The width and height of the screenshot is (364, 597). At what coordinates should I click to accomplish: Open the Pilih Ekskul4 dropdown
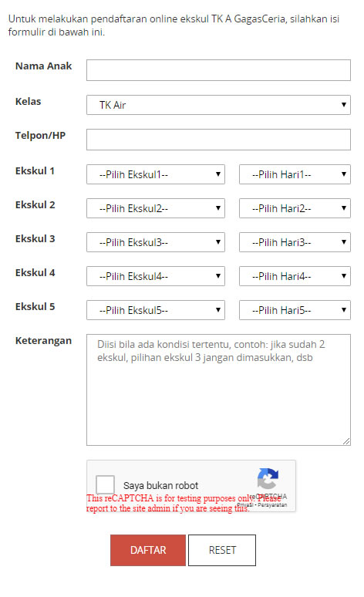[155, 276]
